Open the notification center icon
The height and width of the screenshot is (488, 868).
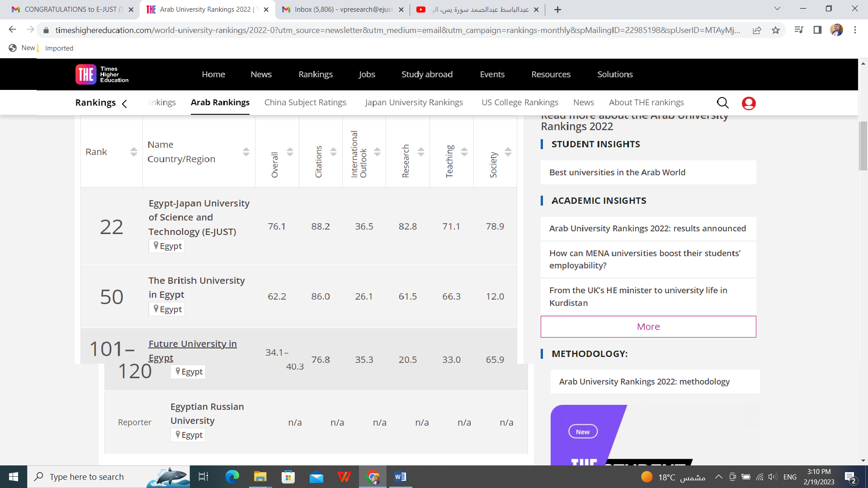click(850, 477)
